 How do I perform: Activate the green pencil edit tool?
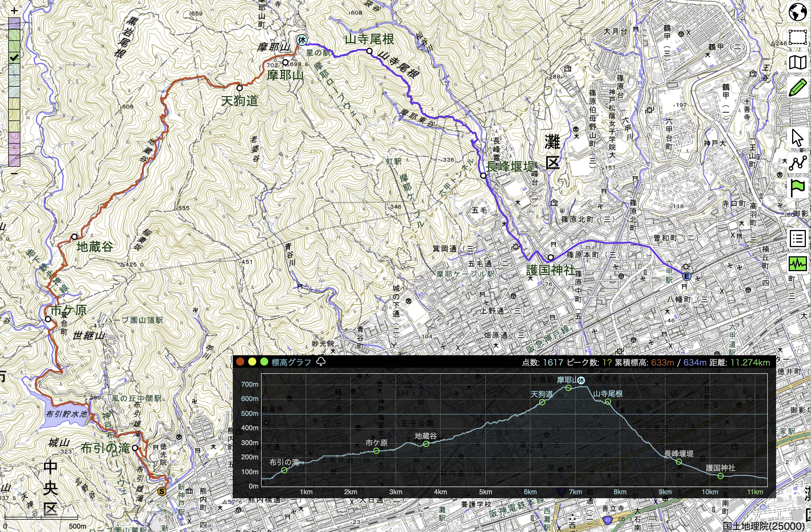(798, 88)
